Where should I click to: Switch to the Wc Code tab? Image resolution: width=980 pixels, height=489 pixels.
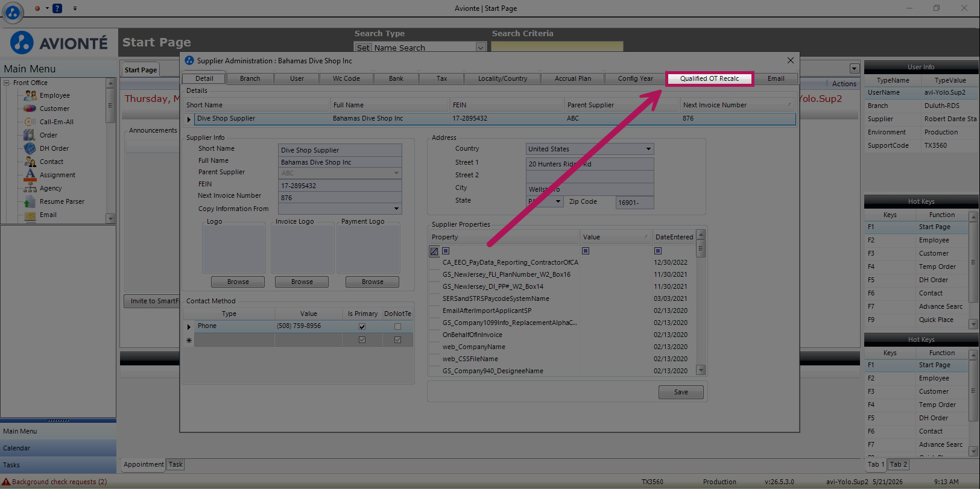346,78
